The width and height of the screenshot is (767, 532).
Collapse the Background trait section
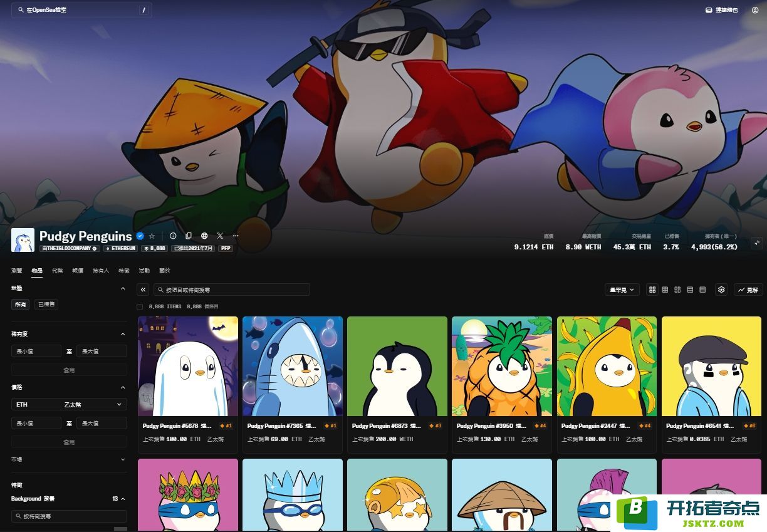click(123, 499)
